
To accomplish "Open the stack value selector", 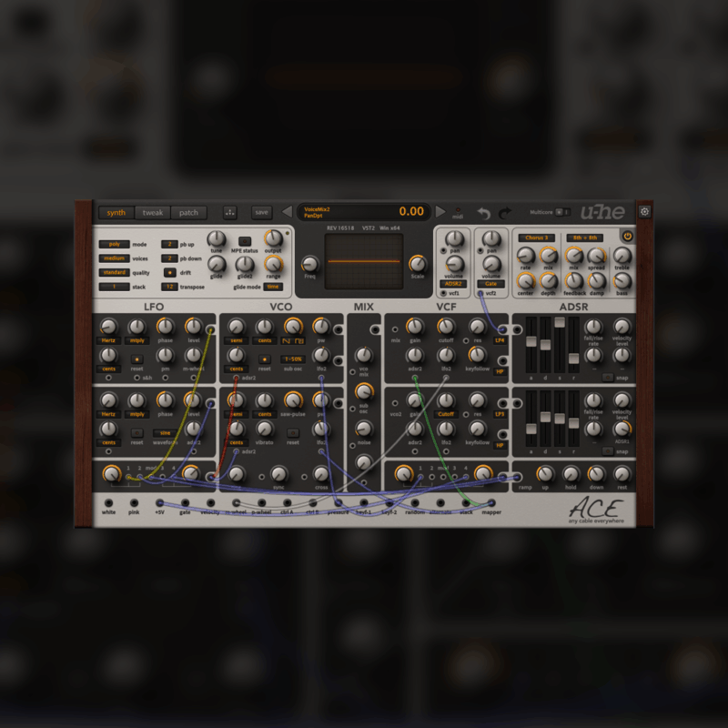I will click(115, 287).
